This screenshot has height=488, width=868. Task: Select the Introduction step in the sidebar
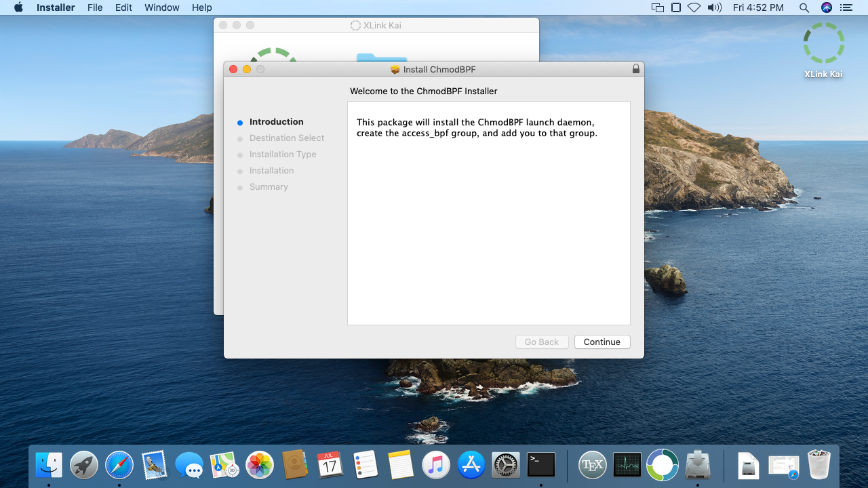click(x=276, y=122)
